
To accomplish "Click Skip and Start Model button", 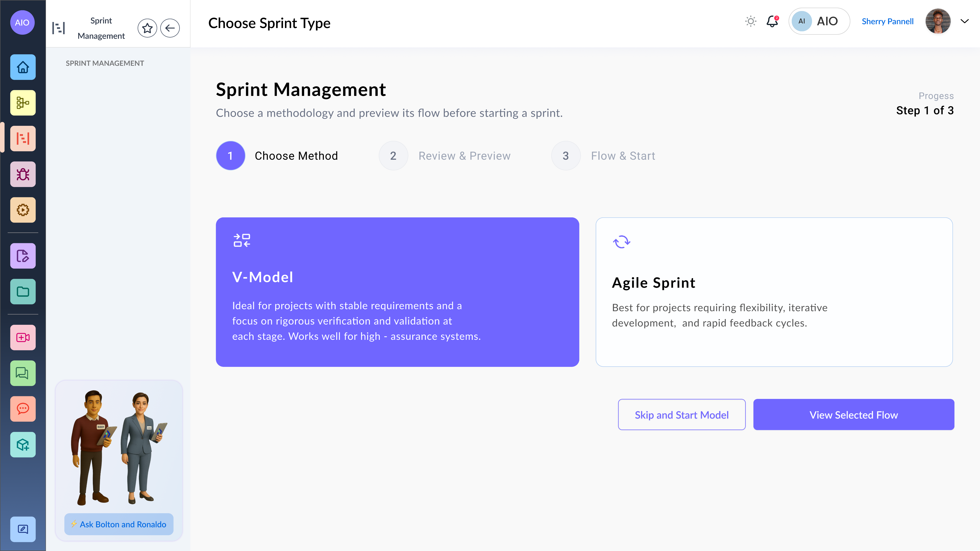I will tap(681, 414).
